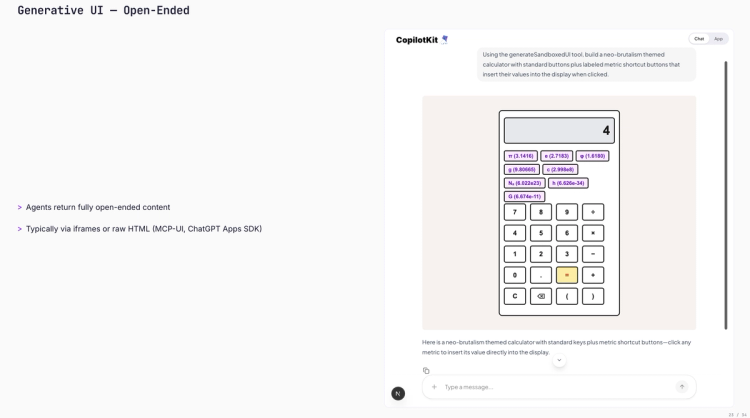Click the plus attachment icon in message box
The height and width of the screenshot is (418, 750).
coord(434,387)
